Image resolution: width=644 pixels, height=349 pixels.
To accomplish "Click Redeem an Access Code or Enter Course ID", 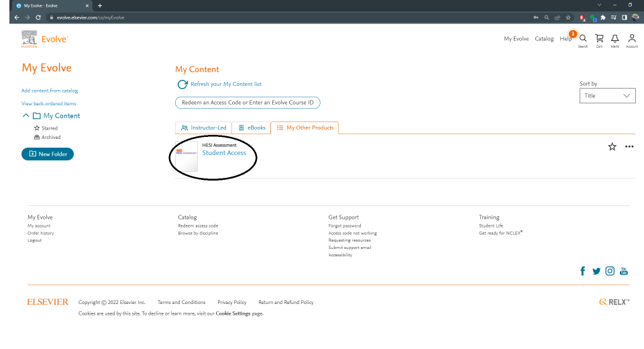I will click(x=248, y=103).
